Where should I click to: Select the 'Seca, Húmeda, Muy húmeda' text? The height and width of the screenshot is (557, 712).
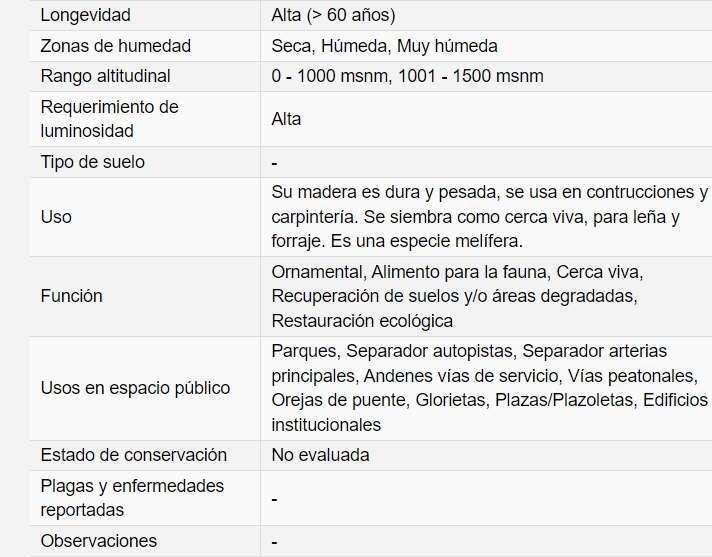(384, 46)
